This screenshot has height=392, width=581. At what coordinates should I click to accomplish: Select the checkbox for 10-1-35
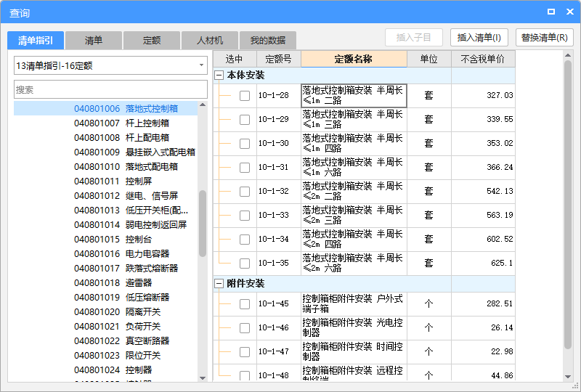pos(245,264)
